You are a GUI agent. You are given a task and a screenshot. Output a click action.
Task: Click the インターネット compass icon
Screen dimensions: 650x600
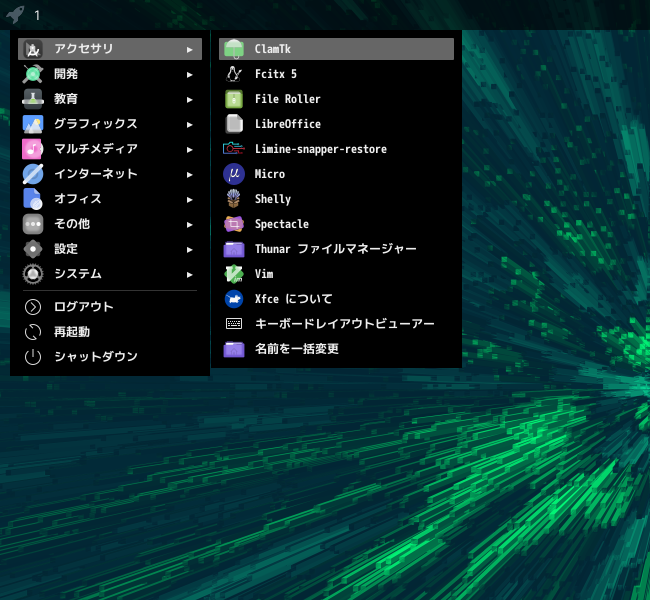pos(33,174)
